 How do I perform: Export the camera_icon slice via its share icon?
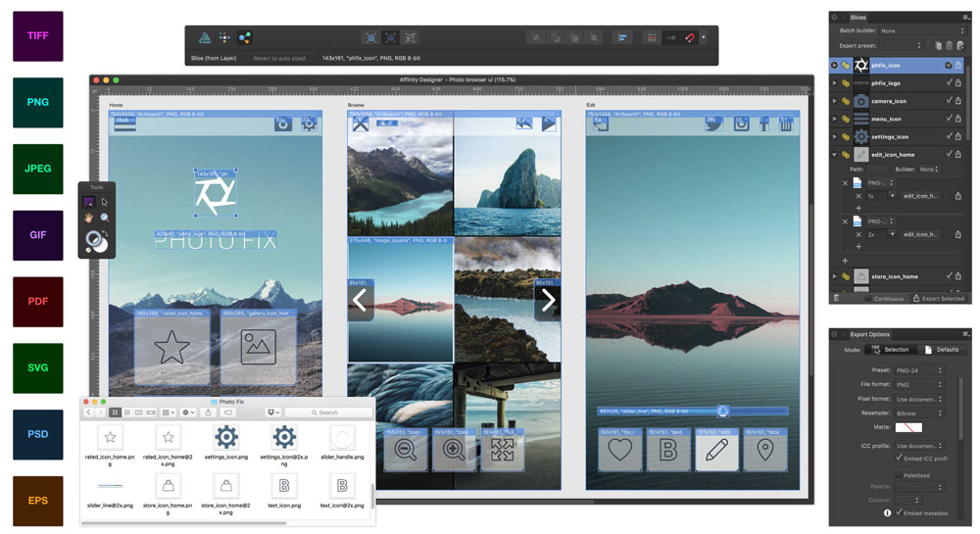[x=958, y=101]
